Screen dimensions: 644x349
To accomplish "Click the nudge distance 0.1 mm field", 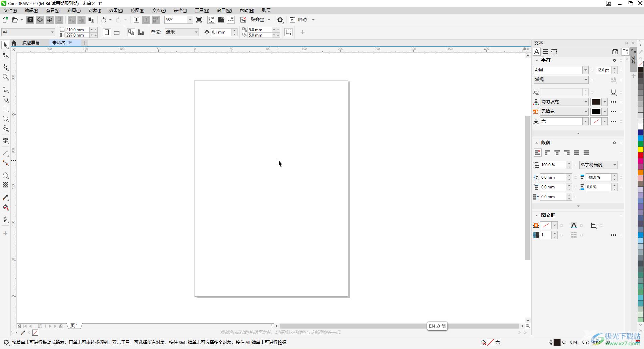I will pos(221,32).
